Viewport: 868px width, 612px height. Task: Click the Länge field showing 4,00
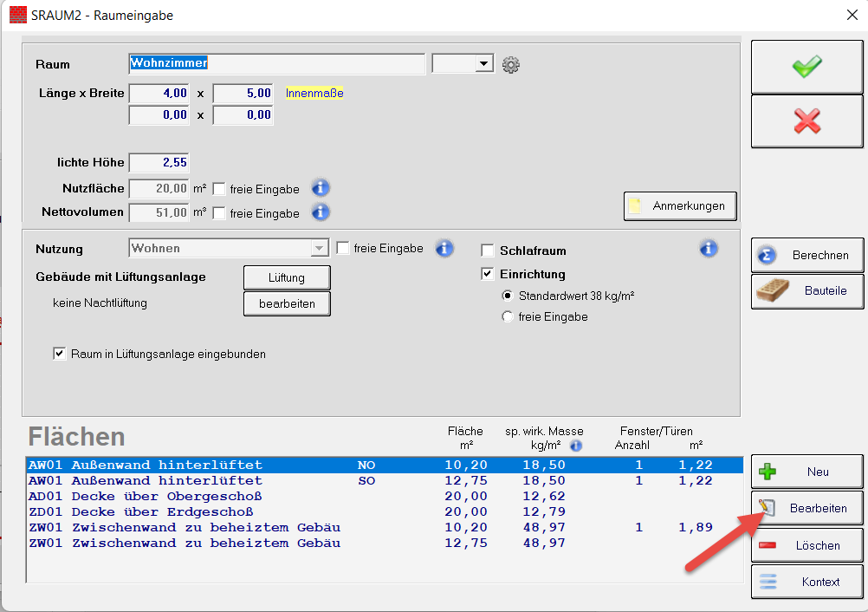159,93
